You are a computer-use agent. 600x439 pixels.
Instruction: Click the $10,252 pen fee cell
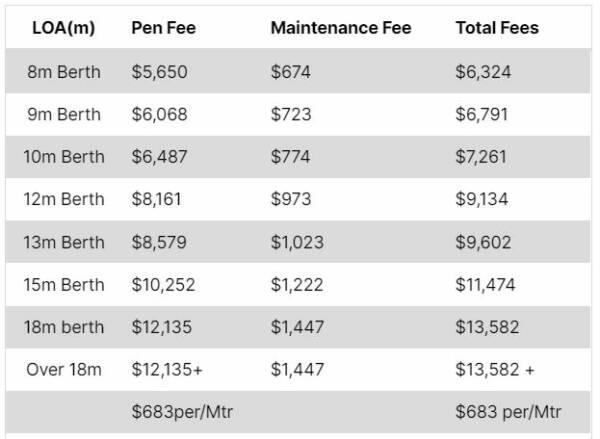[163, 285]
